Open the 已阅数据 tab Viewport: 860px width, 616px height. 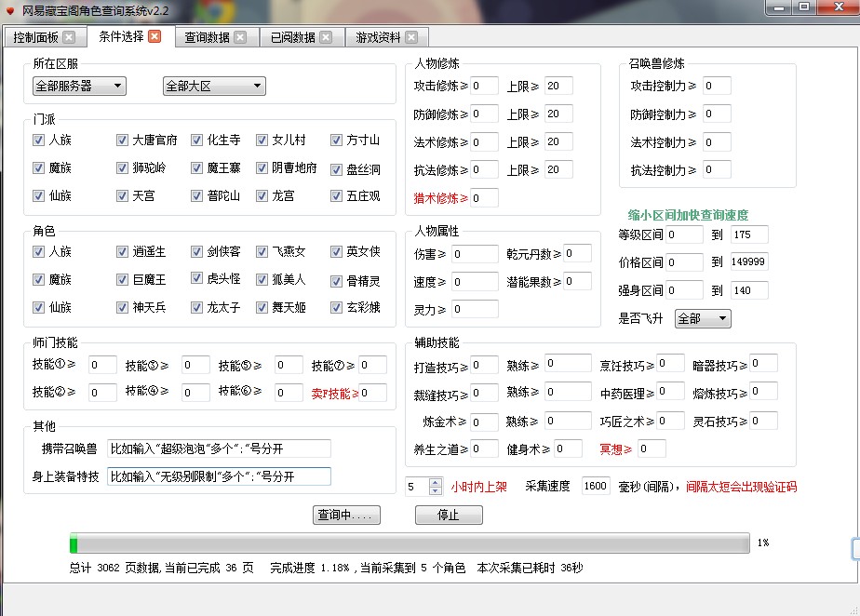point(293,37)
